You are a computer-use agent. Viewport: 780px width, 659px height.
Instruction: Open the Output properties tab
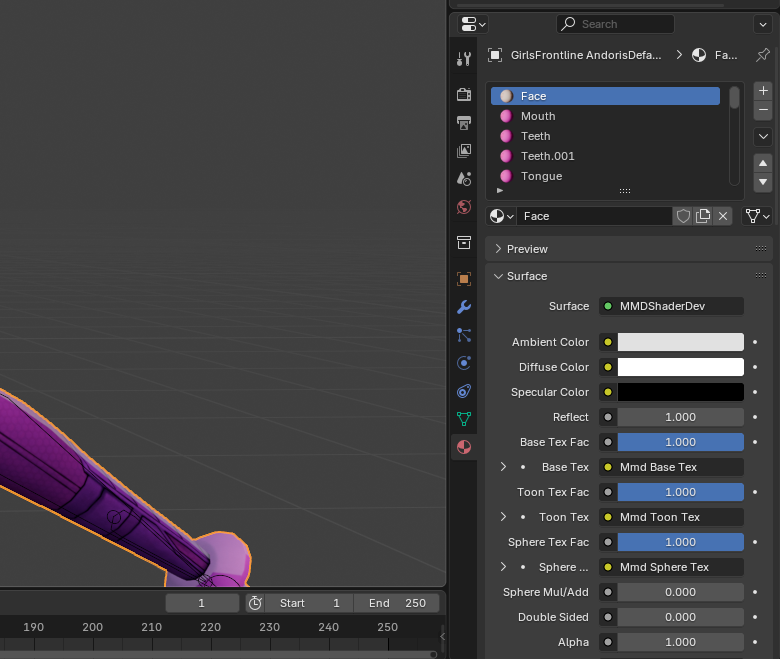point(464,122)
